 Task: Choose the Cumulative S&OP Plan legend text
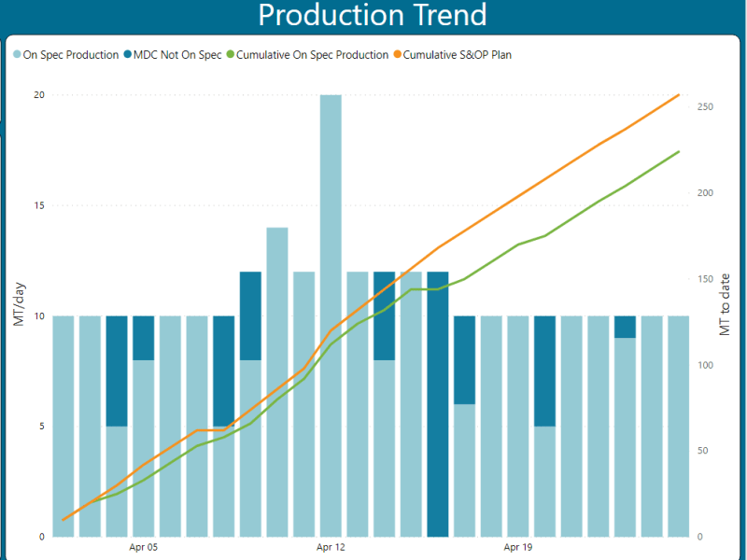point(458,55)
